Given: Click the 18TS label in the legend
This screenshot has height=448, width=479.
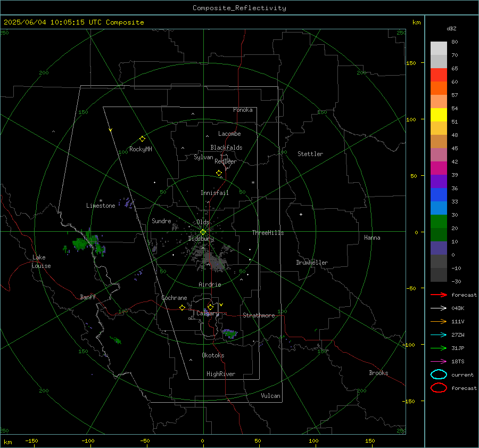Looking at the screenshot, I should 458,362.
